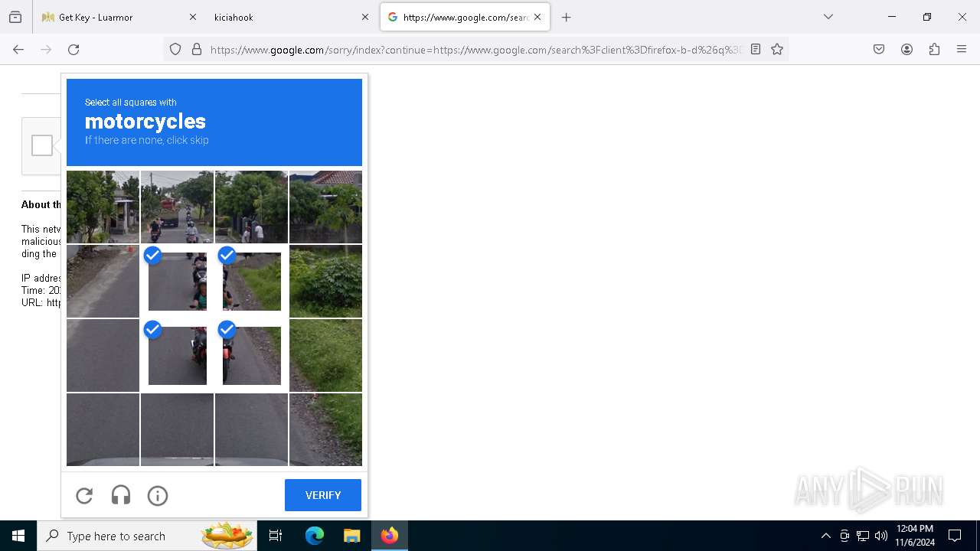The width and height of the screenshot is (980, 551).
Task: Check the I'm not a robot checkbox
Action: point(42,145)
